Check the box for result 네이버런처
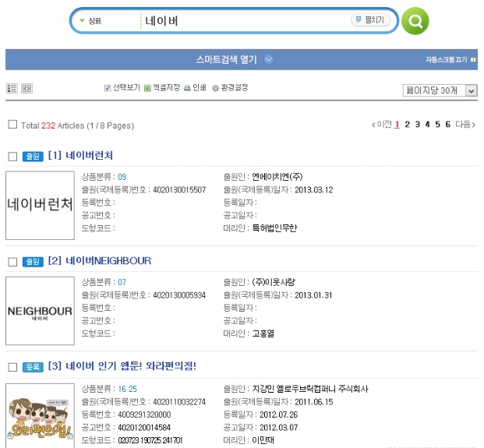This screenshot has height=448, width=484. tap(12, 157)
